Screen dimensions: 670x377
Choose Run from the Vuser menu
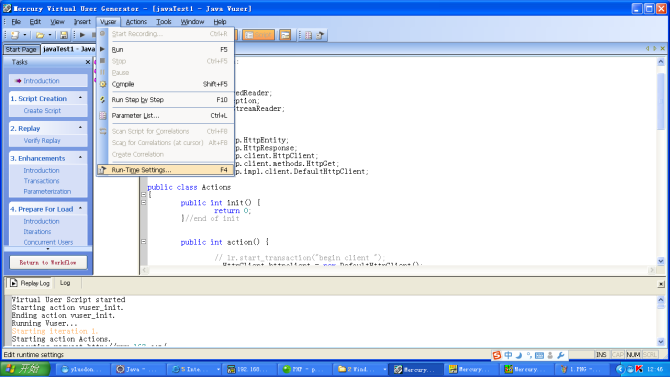pos(166,50)
